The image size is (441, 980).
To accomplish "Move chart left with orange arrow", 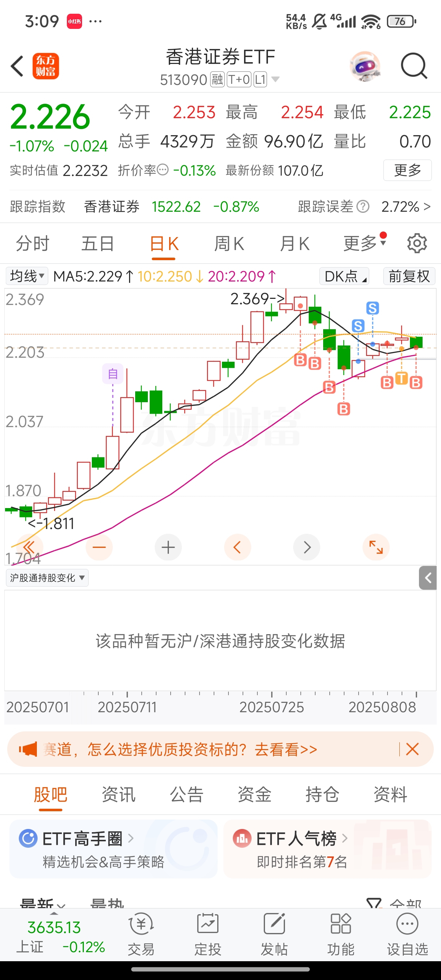I will coord(237,547).
